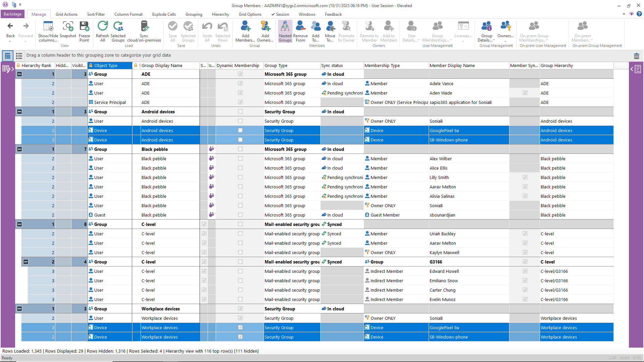Collapse the Android devices group row
Screen dimensions: 644x362
coord(19,112)
